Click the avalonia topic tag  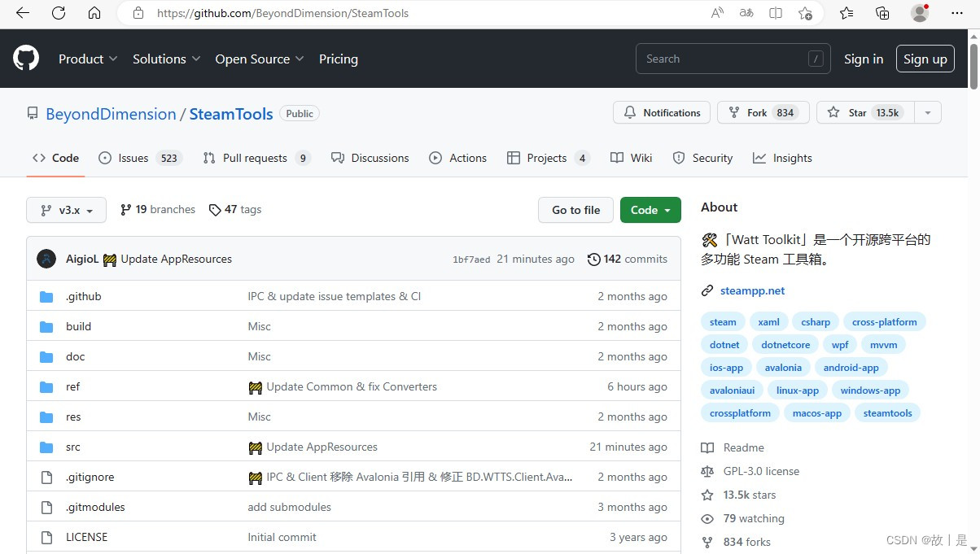pyautogui.click(x=783, y=368)
